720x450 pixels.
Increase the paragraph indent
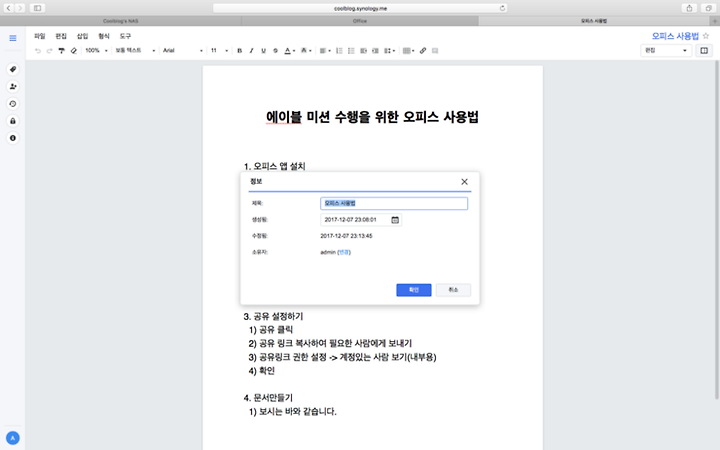click(375, 51)
